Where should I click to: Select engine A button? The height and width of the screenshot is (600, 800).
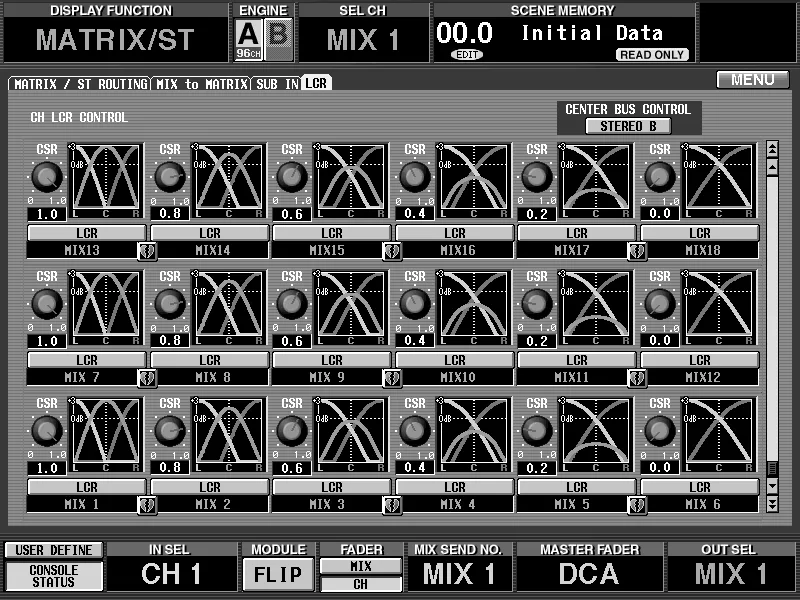[x=248, y=39]
